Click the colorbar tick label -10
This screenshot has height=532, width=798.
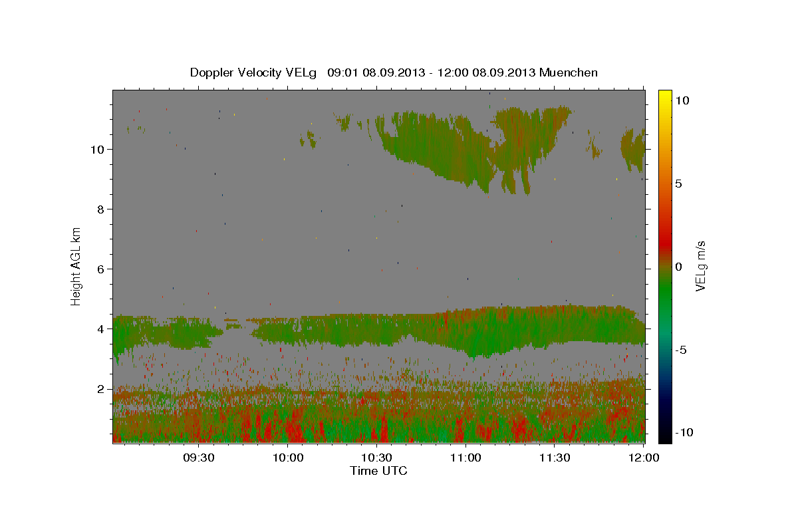pyautogui.click(x=684, y=432)
